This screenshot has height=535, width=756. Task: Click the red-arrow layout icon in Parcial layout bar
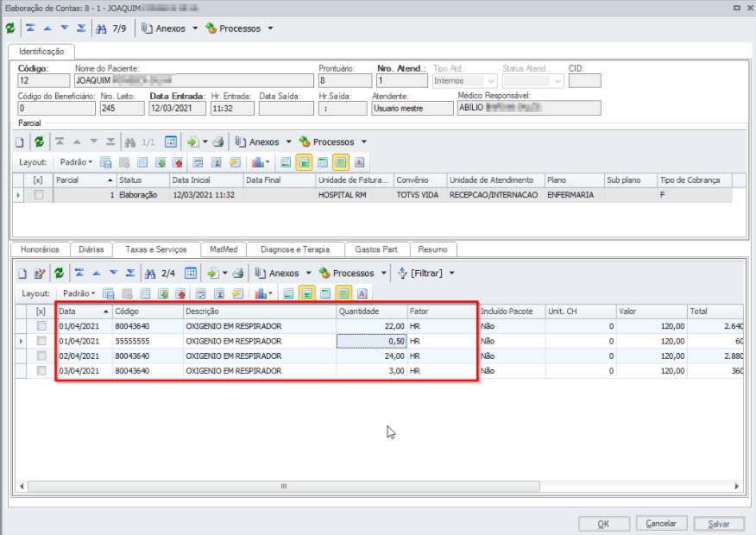178,162
